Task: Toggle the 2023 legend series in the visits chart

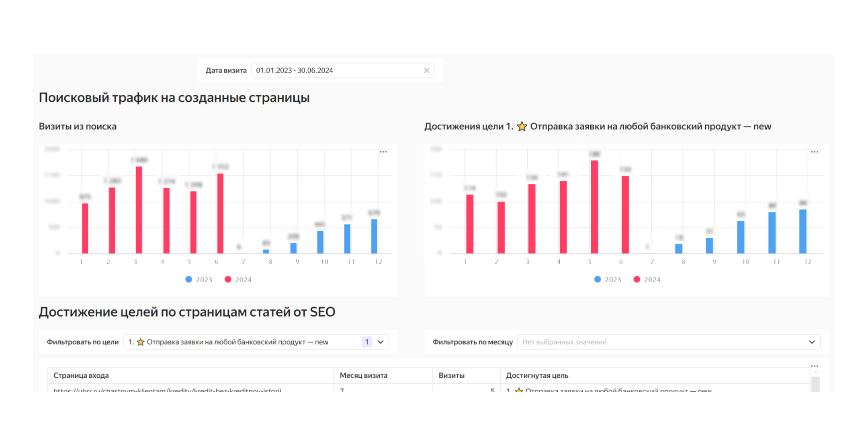Action: tap(199, 279)
